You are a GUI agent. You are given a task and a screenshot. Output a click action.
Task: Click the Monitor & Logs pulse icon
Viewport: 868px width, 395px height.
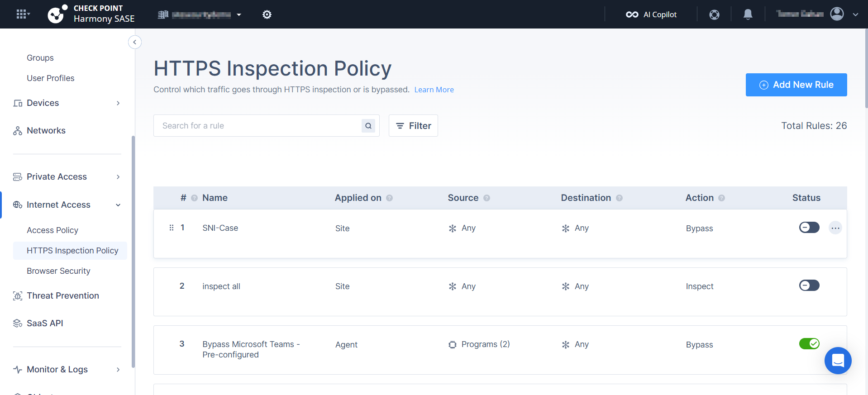18,370
